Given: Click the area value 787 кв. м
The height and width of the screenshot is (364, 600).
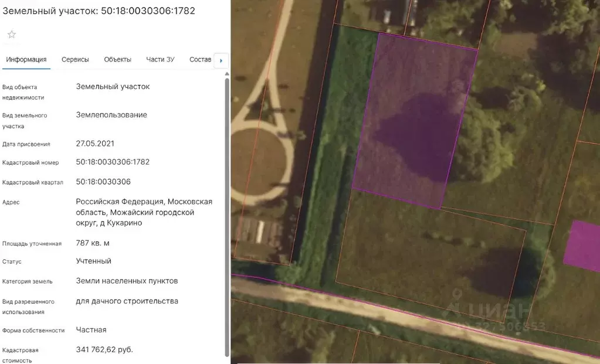Looking at the screenshot, I should (93, 243).
